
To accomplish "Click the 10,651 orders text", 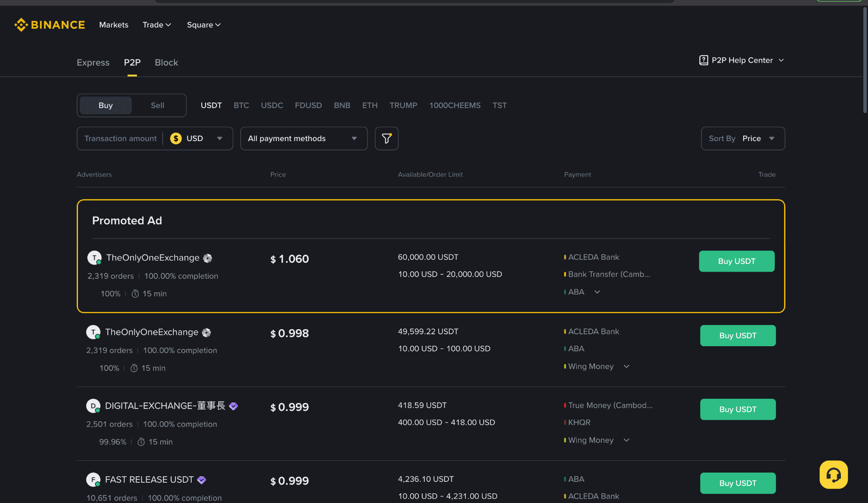I will pos(112,498).
